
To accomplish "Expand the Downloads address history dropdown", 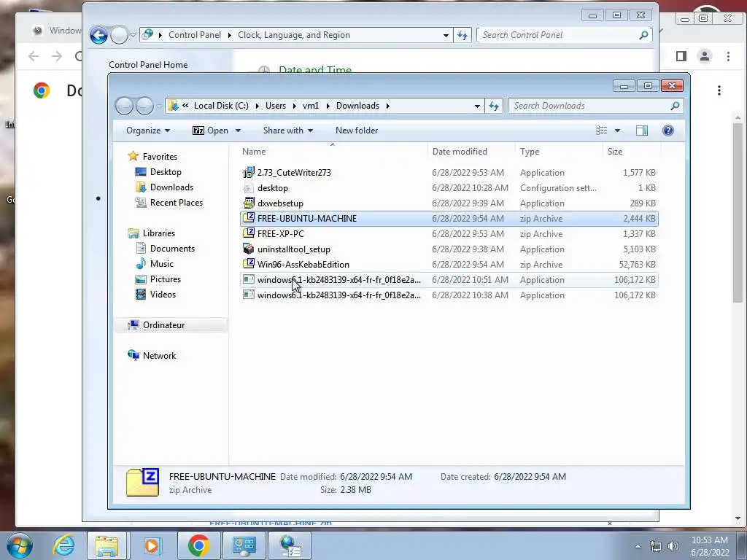I will click(x=477, y=106).
